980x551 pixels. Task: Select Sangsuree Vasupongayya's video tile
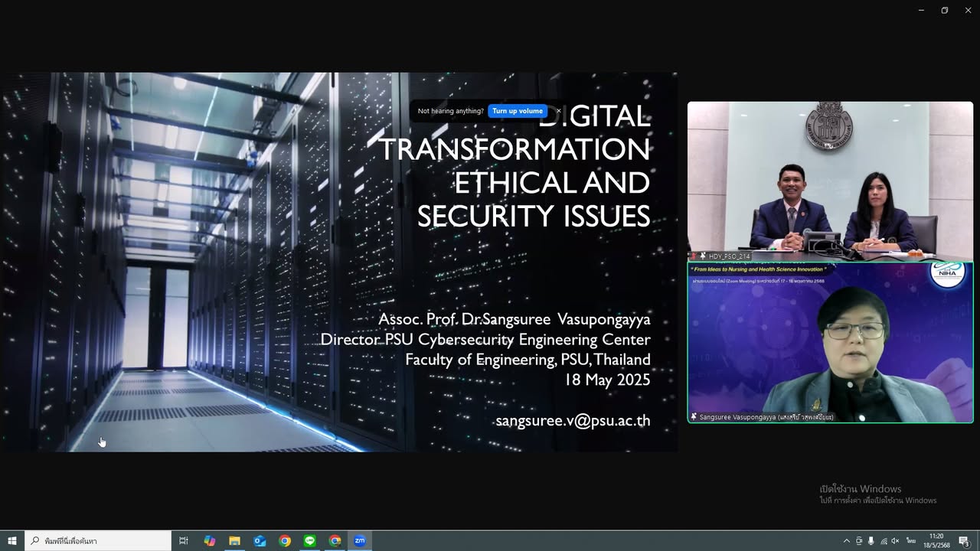830,342
